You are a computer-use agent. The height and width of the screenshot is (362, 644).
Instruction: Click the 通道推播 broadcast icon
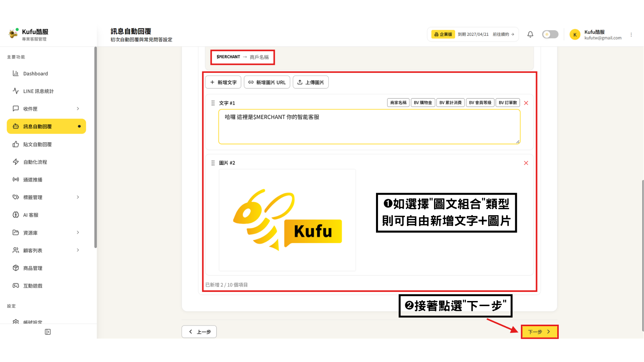pos(16,179)
